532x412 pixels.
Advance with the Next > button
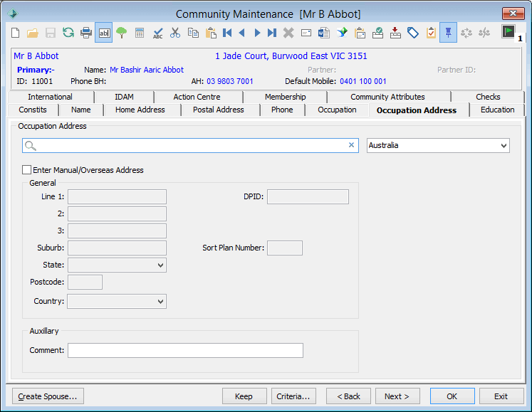click(x=397, y=396)
